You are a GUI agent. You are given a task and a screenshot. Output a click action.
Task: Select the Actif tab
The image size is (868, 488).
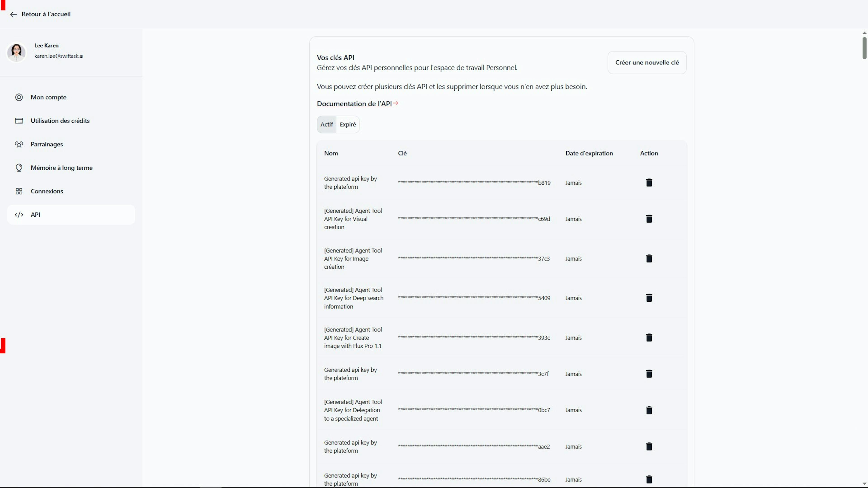click(326, 124)
